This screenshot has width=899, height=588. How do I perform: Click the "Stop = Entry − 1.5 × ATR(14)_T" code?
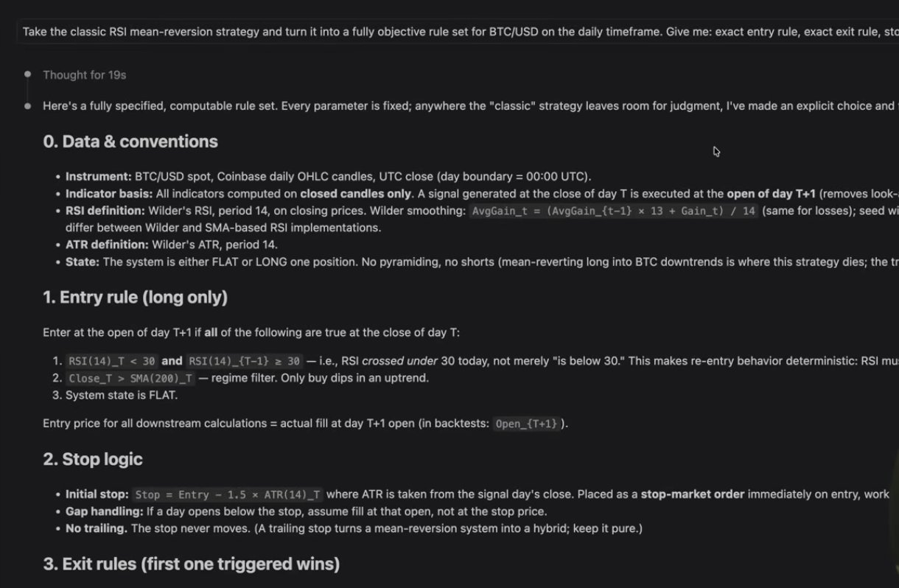[x=228, y=494]
